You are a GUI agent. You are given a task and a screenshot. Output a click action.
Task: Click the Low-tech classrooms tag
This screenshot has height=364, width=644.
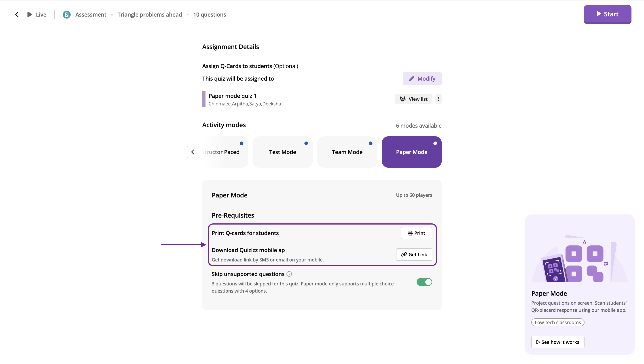click(x=558, y=322)
